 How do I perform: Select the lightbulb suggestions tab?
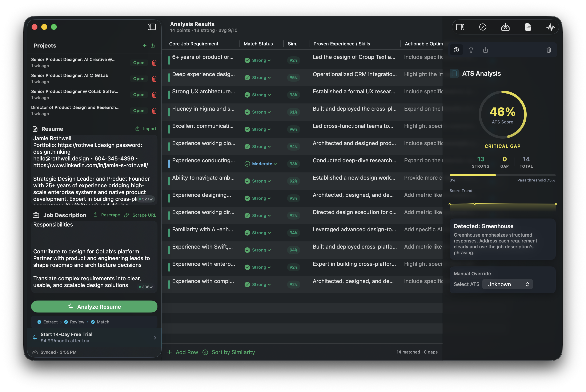471,50
